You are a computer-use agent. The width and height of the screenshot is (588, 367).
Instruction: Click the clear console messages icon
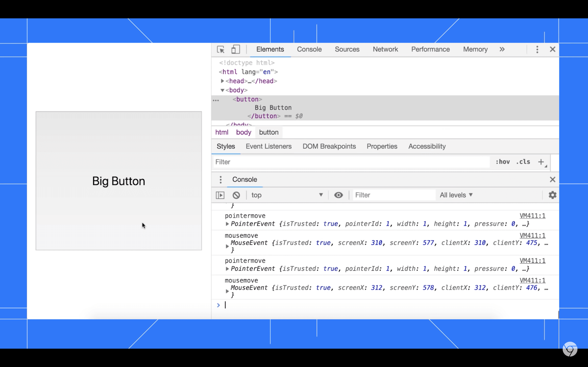coord(236,195)
